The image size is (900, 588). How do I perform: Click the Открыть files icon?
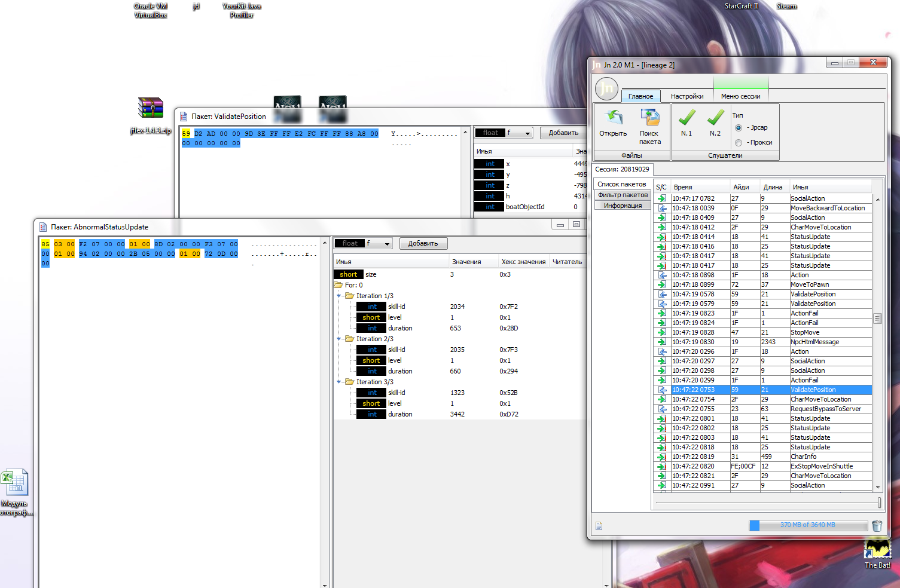click(x=613, y=123)
